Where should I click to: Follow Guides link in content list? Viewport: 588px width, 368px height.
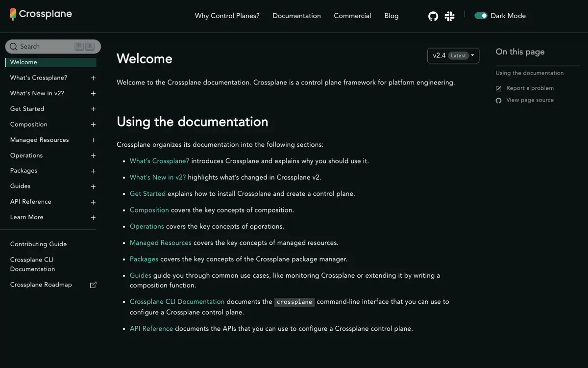click(x=141, y=276)
